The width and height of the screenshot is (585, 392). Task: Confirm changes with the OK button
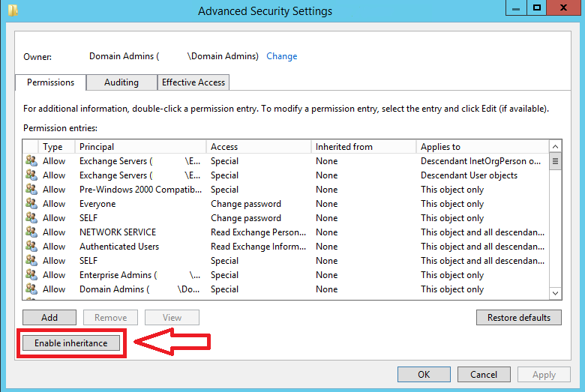[x=424, y=375]
